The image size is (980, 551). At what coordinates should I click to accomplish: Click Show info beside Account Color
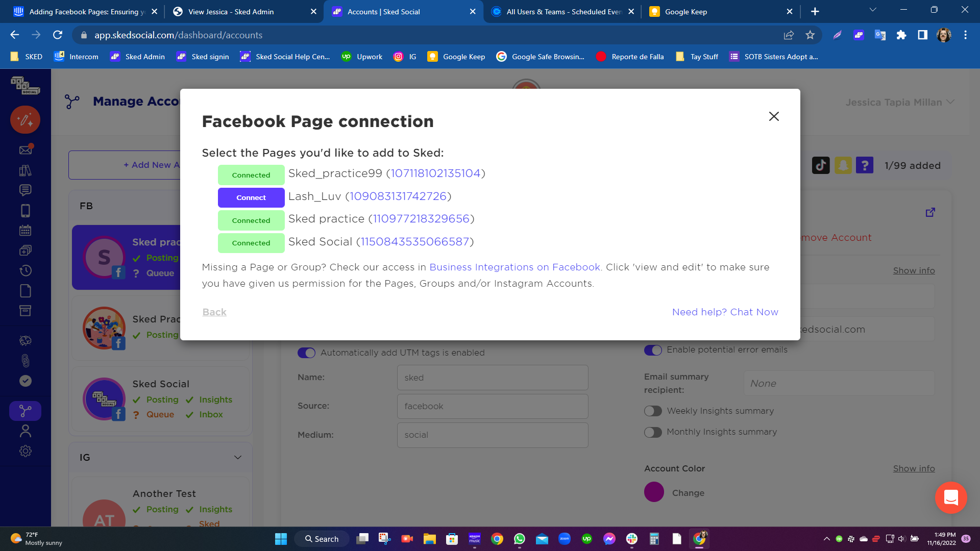[914, 468]
